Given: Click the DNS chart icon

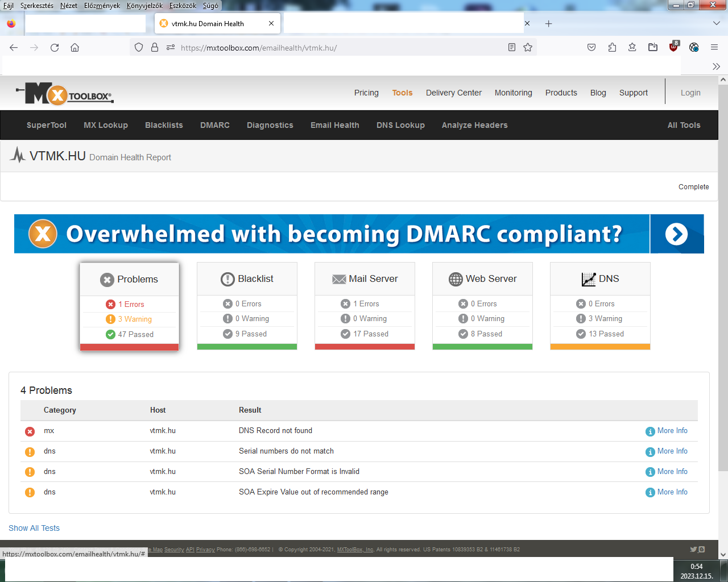Looking at the screenshot, I should [589, 279].
